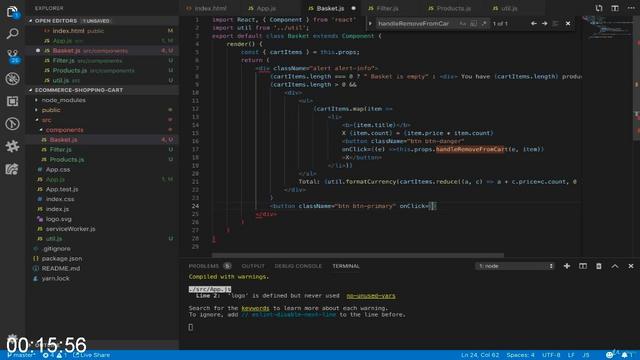Image resolution: width=640 pixels, height=360 pixels.
Task: Click Spaces: 4 indentation in status bar
Action: click(x=520, y=355)
